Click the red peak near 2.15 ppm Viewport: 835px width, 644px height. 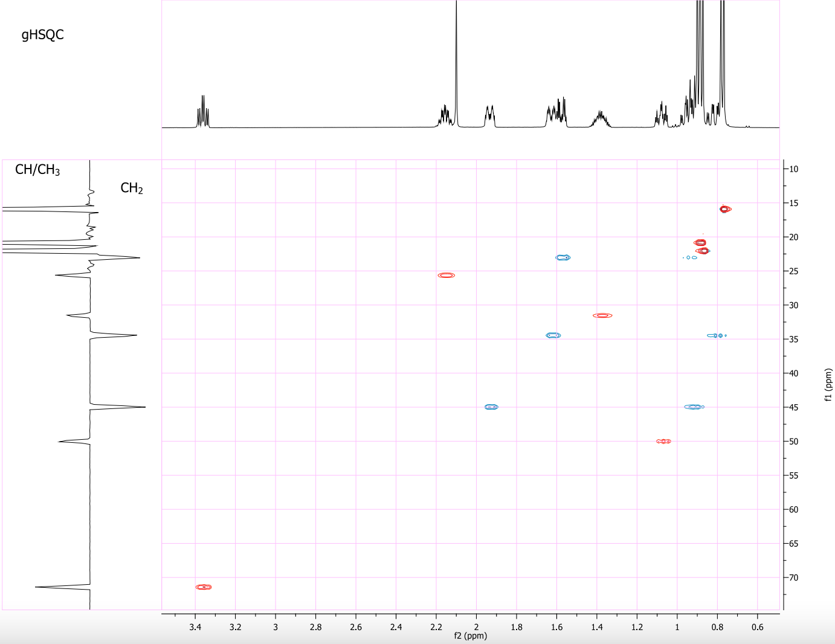(x=446, y=275)
